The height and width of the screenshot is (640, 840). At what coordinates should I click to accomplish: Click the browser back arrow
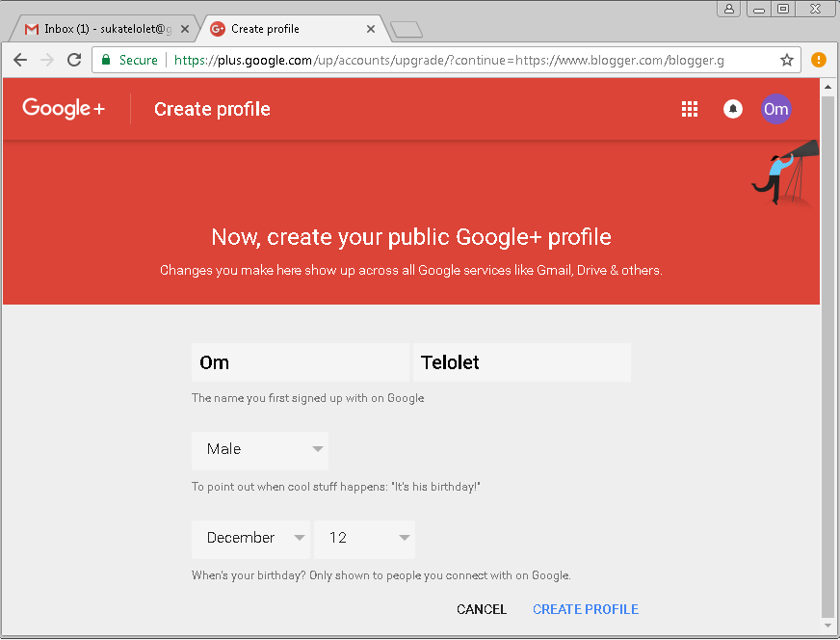pos(20,60)
